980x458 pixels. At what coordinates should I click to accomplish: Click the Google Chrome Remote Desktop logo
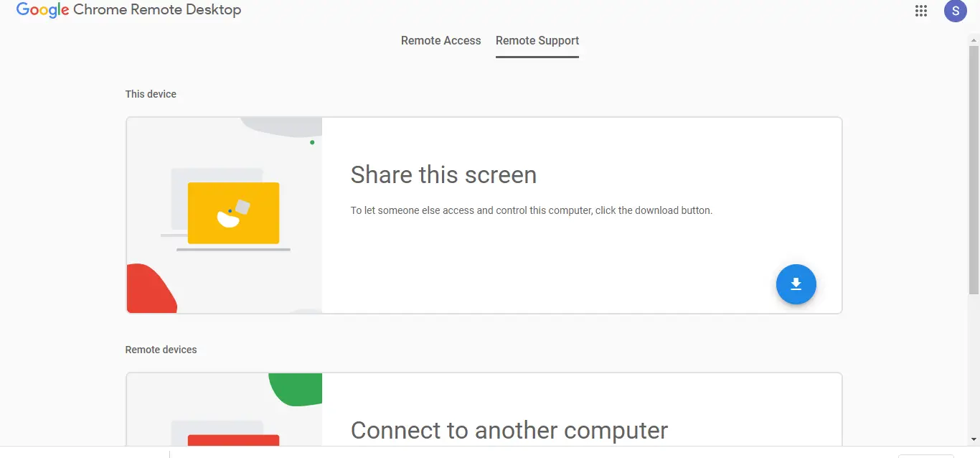pyautogui.click(x=128, y=10)
